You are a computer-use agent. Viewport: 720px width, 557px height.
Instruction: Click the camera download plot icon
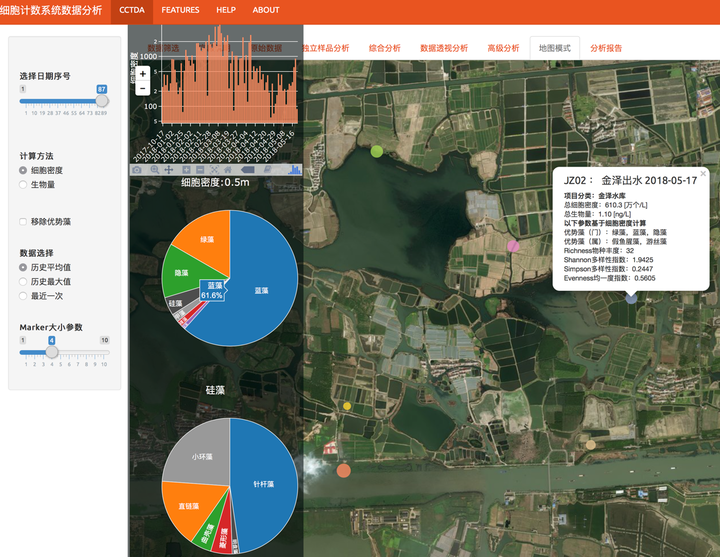pyautogui.click(x=138, y=170)
